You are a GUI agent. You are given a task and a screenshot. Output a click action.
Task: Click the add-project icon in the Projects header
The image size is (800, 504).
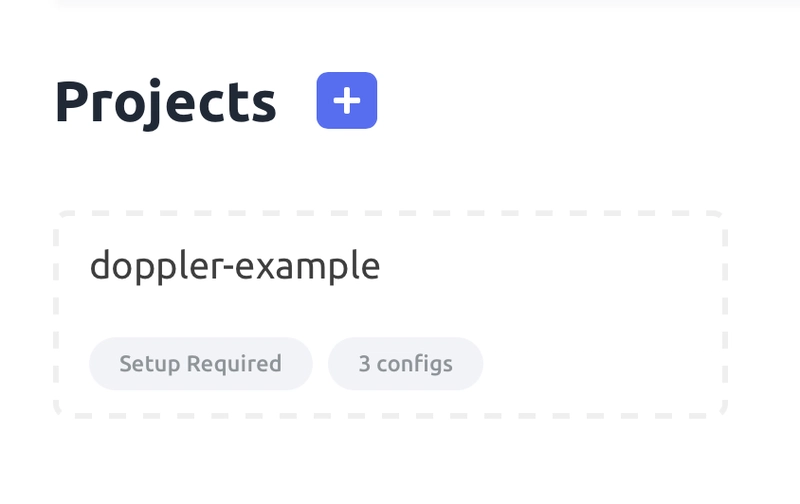347,100
